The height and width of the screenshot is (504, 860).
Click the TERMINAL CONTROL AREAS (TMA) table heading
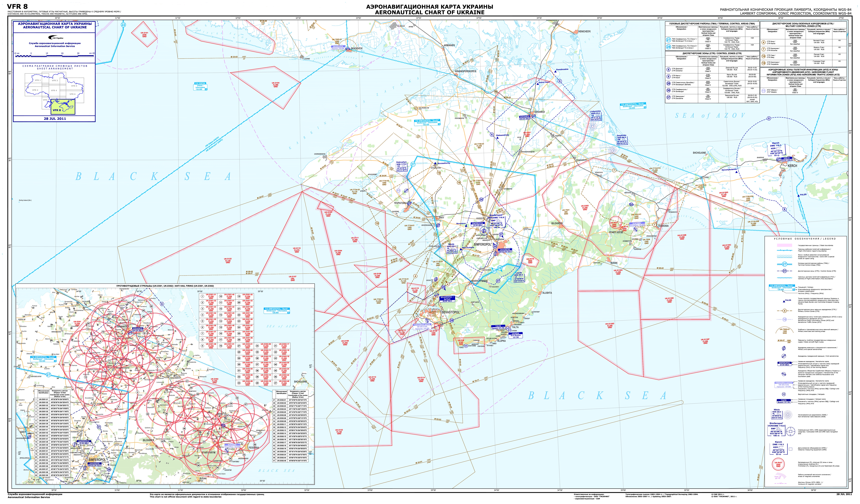[712, 24]
